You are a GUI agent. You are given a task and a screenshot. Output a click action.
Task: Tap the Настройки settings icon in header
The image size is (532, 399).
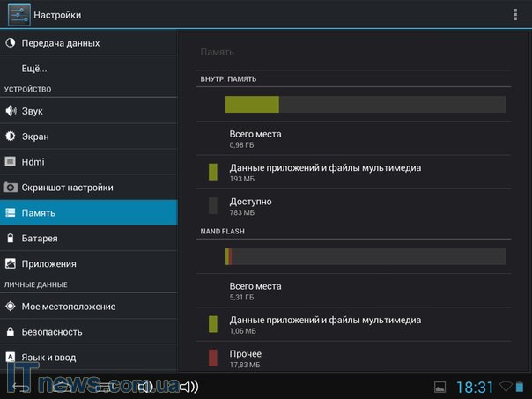pos(18,15)
